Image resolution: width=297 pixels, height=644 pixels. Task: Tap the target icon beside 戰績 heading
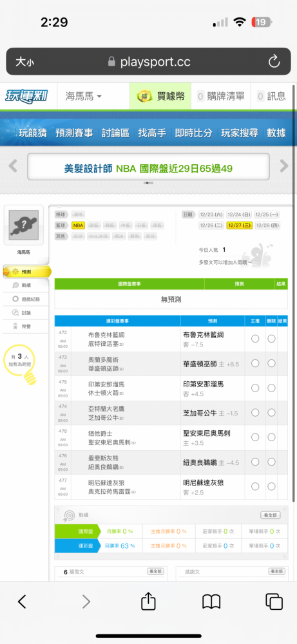[68, 515]
